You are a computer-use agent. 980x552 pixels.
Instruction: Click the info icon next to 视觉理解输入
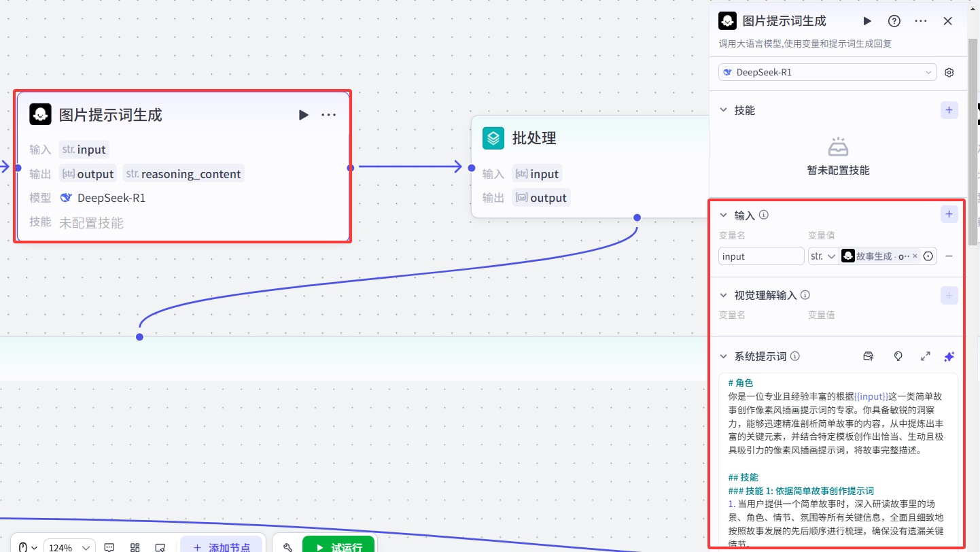(805, 295)
